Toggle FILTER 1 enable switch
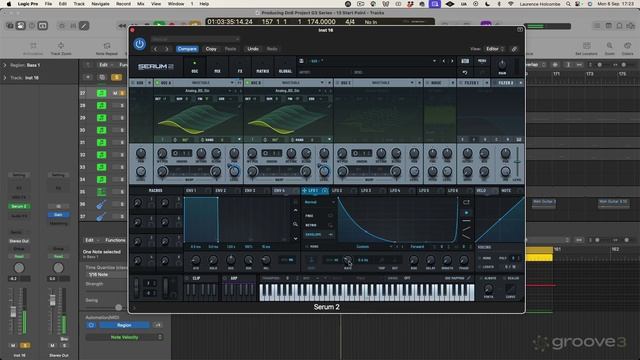640x360 pixels. [x=461, y=83]
